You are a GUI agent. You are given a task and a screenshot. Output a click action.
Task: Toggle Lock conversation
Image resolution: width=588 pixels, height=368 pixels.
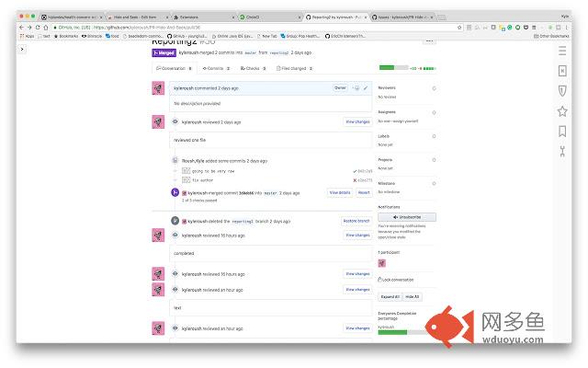pos(396,280)
